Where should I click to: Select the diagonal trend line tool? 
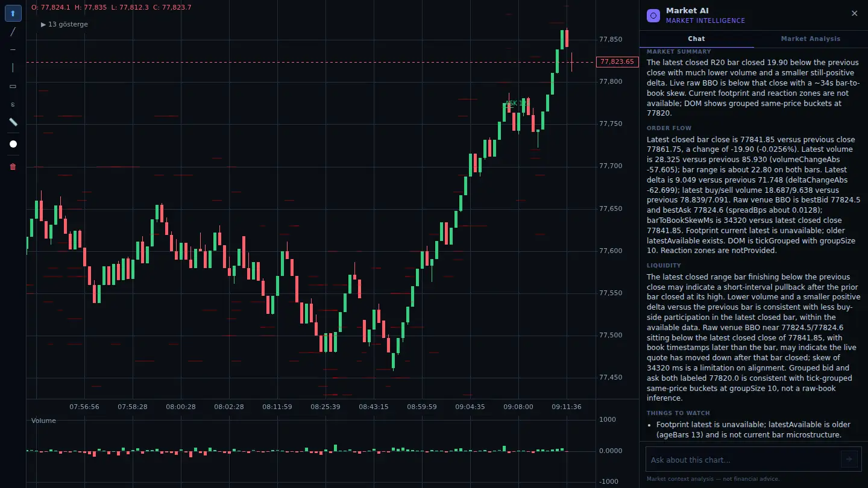pos(13,31)
